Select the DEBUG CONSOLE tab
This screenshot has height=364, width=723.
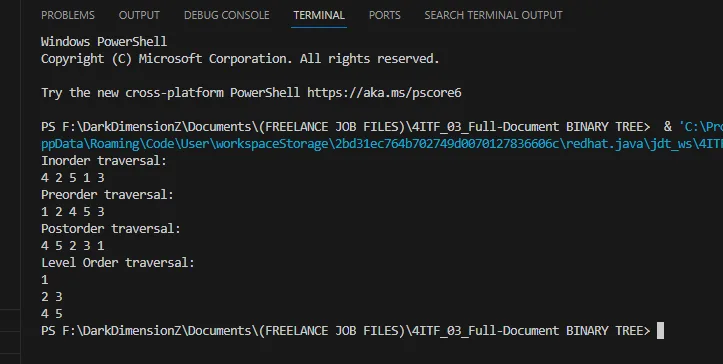(226, 15)
